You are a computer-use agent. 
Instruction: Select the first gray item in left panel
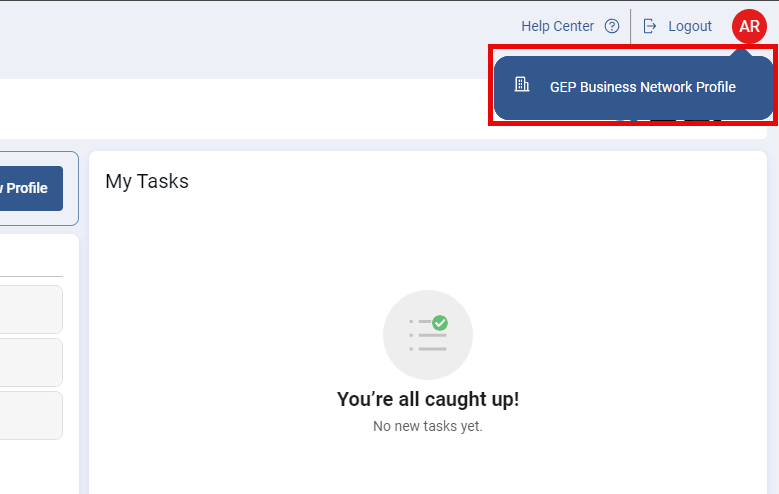30,310
